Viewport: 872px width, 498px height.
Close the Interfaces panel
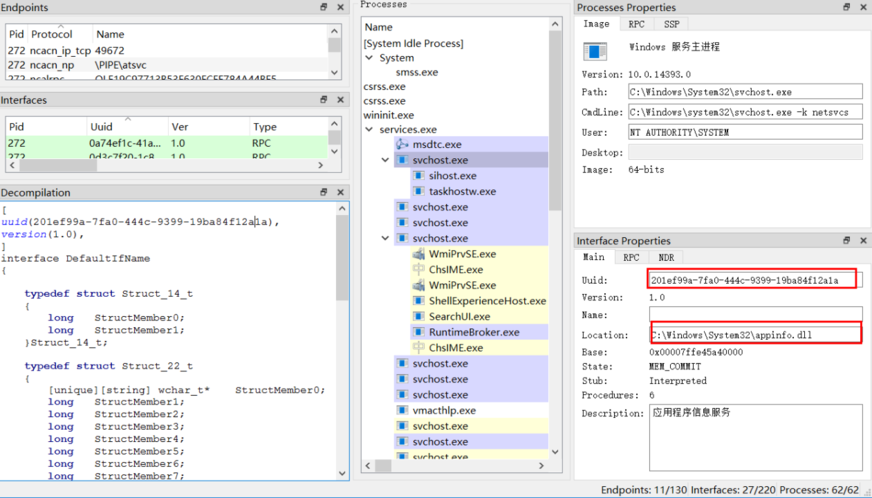[x=340, y=100]
